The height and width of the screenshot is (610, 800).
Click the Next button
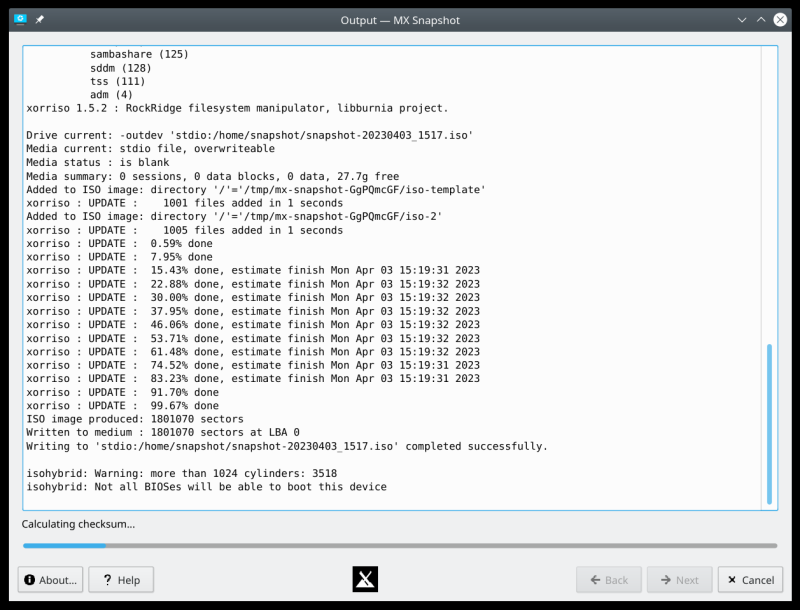point(680,579)
